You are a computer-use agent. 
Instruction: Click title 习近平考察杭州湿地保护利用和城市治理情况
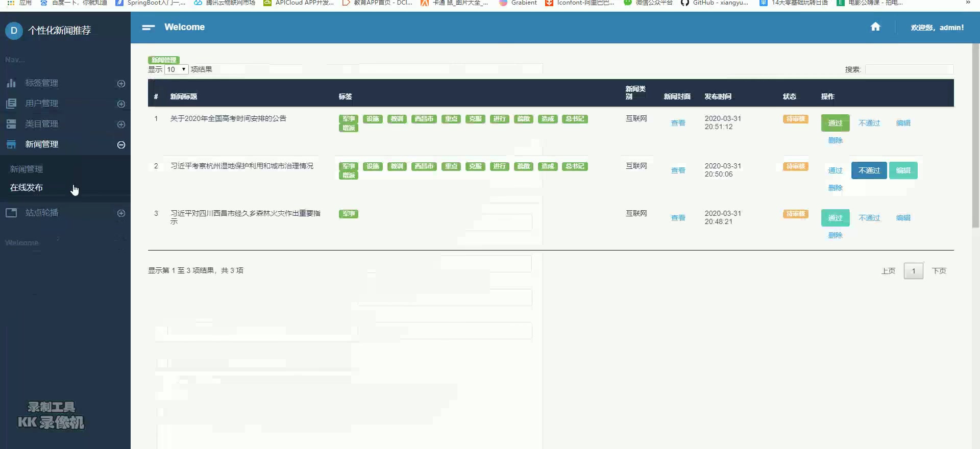pos(241,166)
